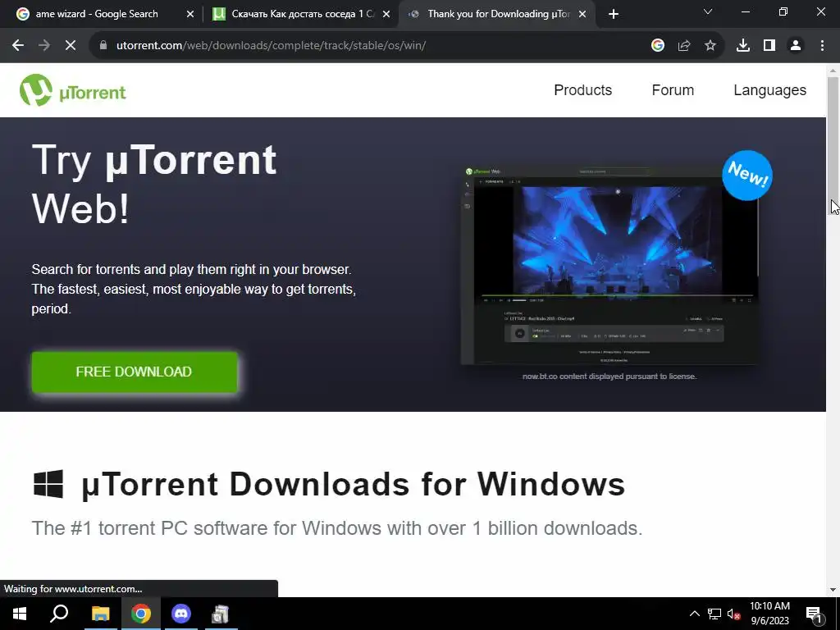Click the muted volume tray icon
This screenshot has width=840, height=630.
click(734, 614)
